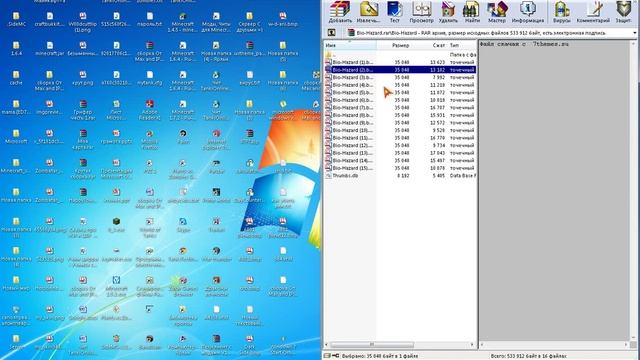The height and width of the screenshot is (360, 640).
Task: Launch Mozilla Firefox desktop shortcut
Action: [x=150, y=140]
